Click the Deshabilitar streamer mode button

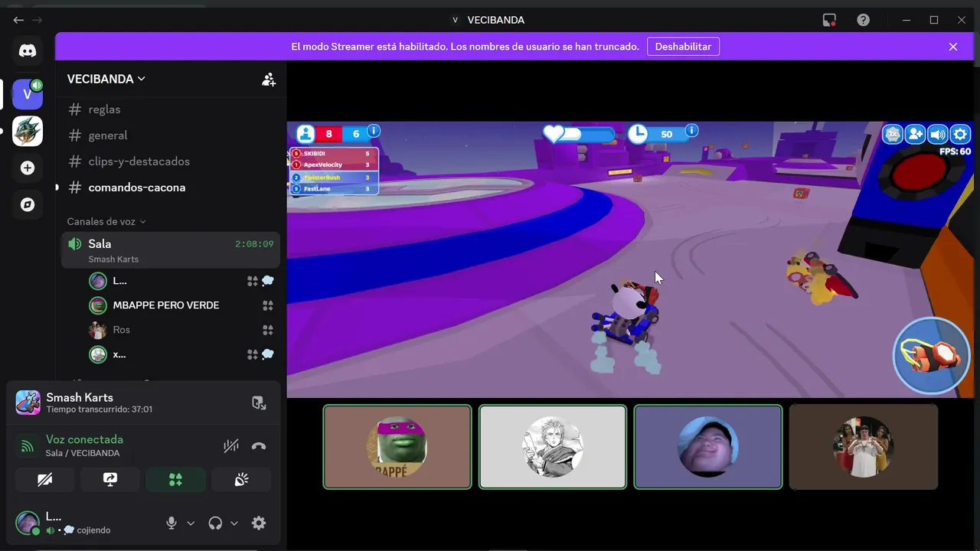pos(683,47)
